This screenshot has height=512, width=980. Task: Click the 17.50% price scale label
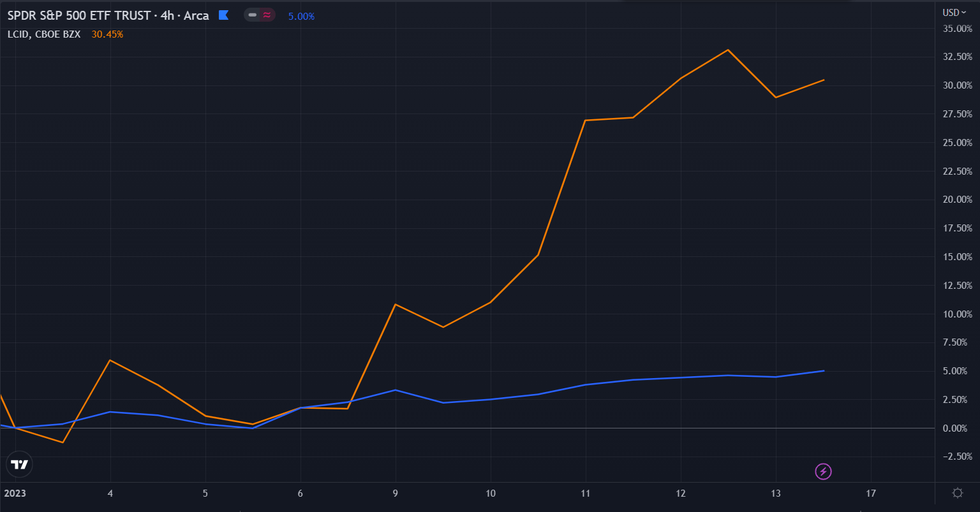[x=956, y=228]
